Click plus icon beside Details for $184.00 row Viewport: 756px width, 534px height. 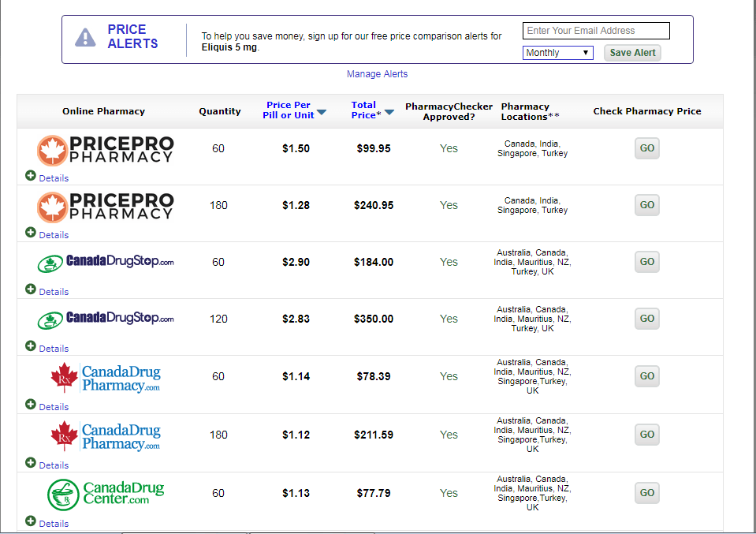(x=31, y=289)
